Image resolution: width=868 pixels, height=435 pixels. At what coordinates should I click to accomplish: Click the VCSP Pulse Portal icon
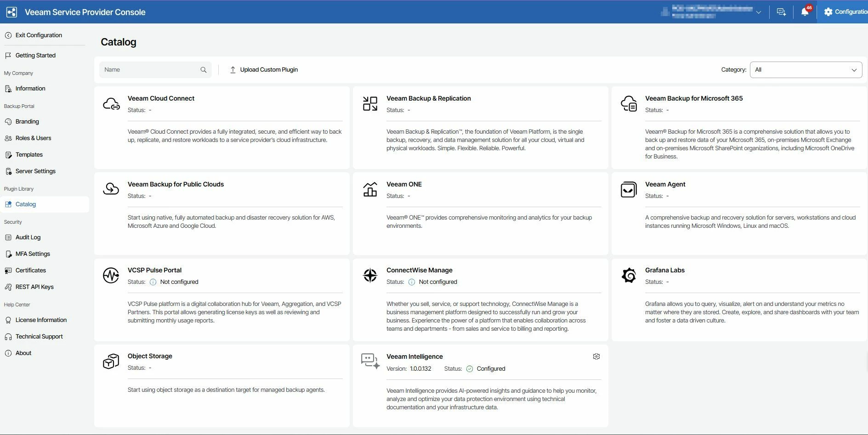click(x=111, y=276)
